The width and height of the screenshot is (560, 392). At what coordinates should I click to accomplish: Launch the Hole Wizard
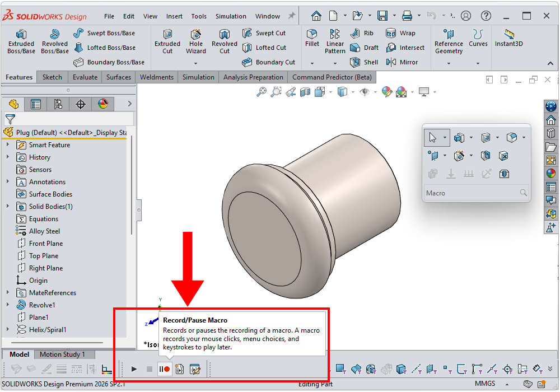[x=195, y=41]
